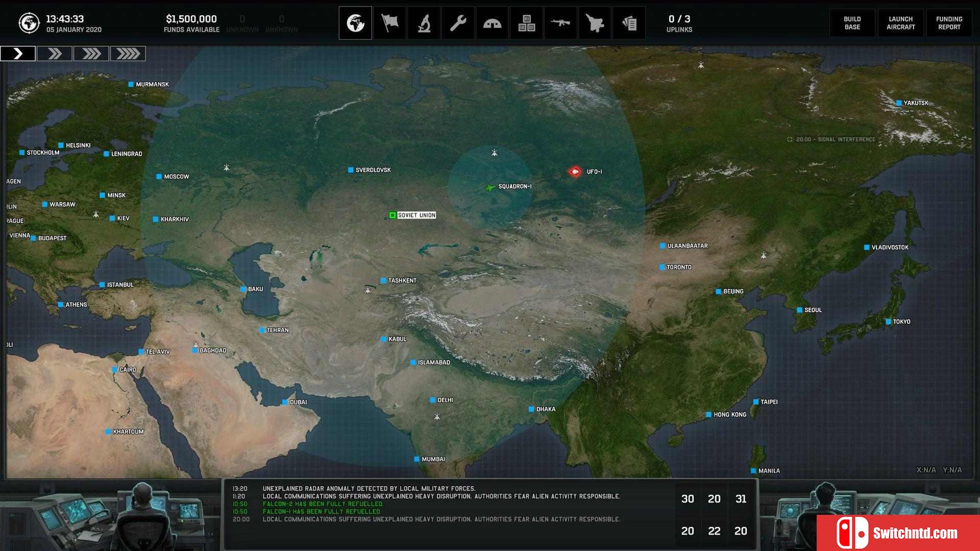Viewport: 980px width, 551px height.
Task: Open the Geoscape globe view tab
Action: coord(355,23)
